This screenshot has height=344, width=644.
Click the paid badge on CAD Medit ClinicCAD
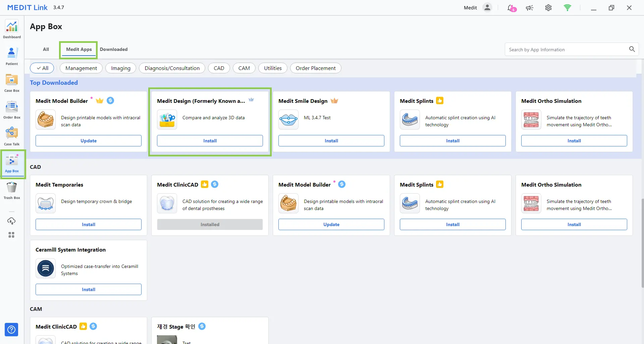coord(215,184)
